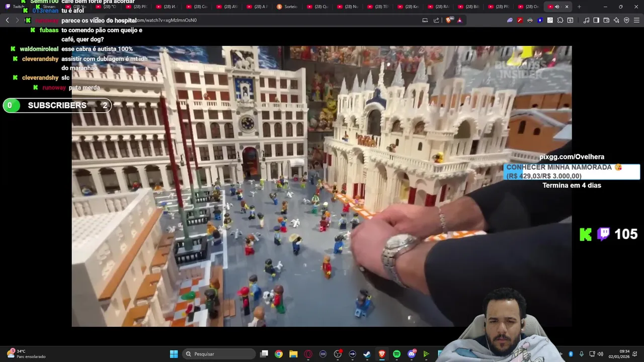Click the tab search icon in toolbar
644x362 pixels.
click(x=570, y=20)
